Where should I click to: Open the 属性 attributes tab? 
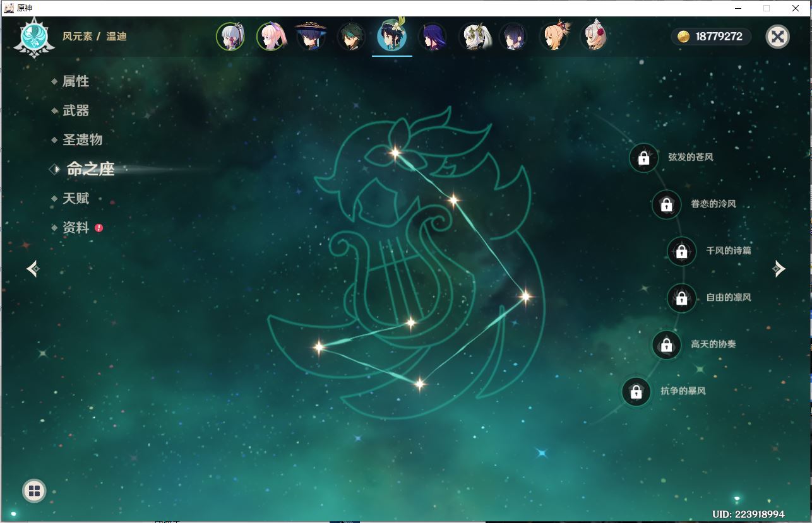coord(75,81)
